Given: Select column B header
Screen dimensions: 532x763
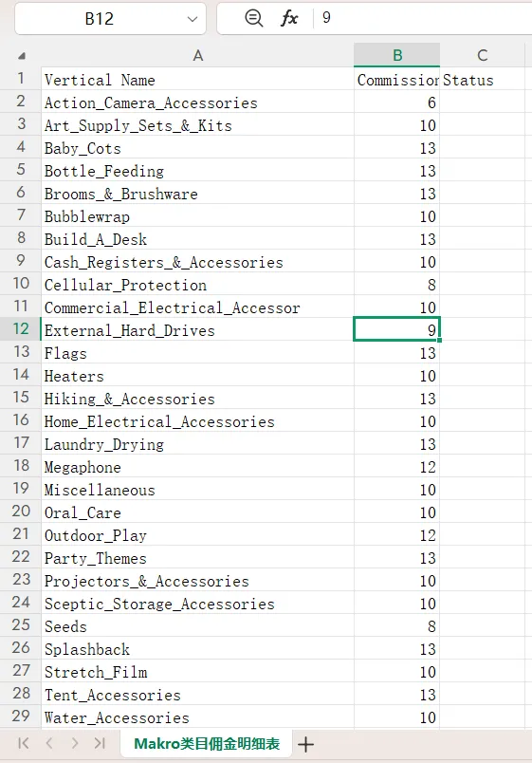Looking at the screenshot, I should [396, 55].
